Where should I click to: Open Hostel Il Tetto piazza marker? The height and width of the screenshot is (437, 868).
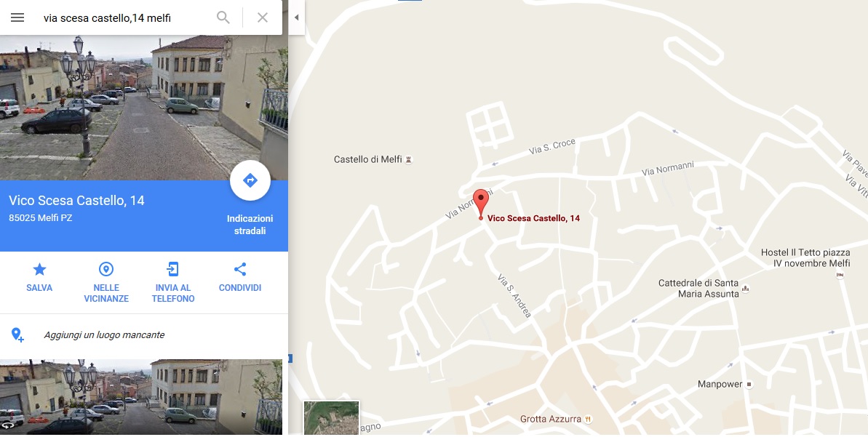point(805,258)
